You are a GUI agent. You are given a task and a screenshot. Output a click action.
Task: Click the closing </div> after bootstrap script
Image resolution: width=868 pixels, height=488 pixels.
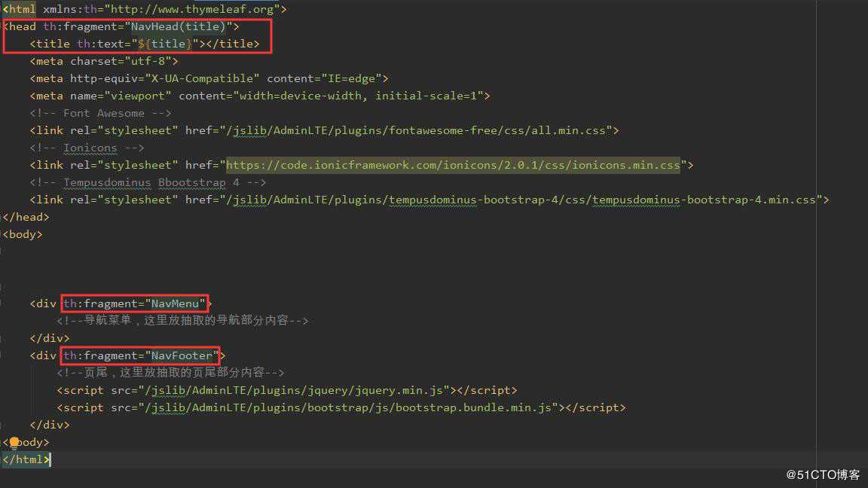(50, 425)
